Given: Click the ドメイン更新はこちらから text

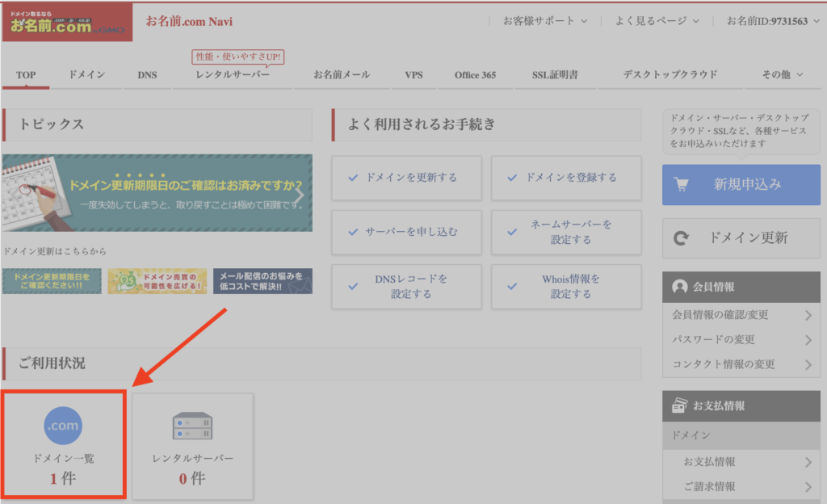Looking at the screenshot, I should (x=55, y=251).
